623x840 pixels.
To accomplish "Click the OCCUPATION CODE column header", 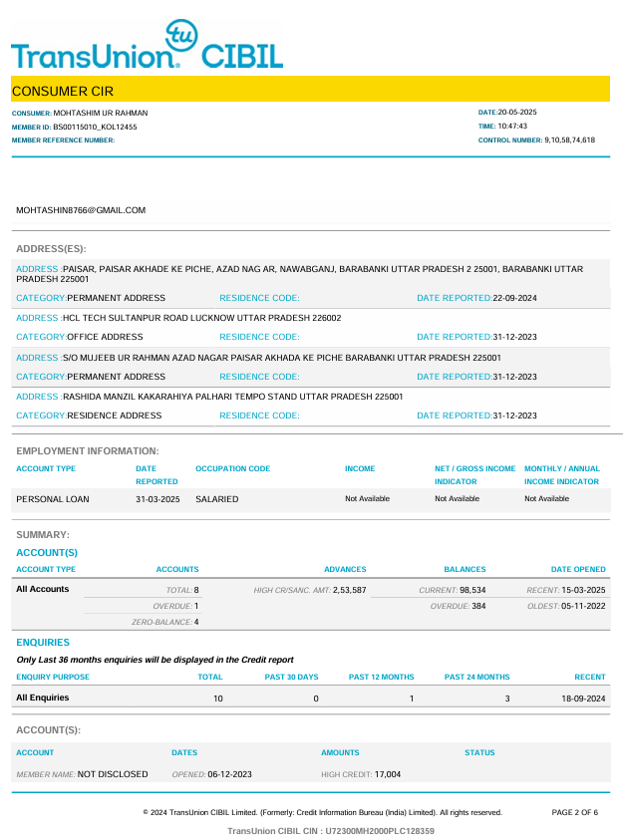I will click(x=232, y=468).
